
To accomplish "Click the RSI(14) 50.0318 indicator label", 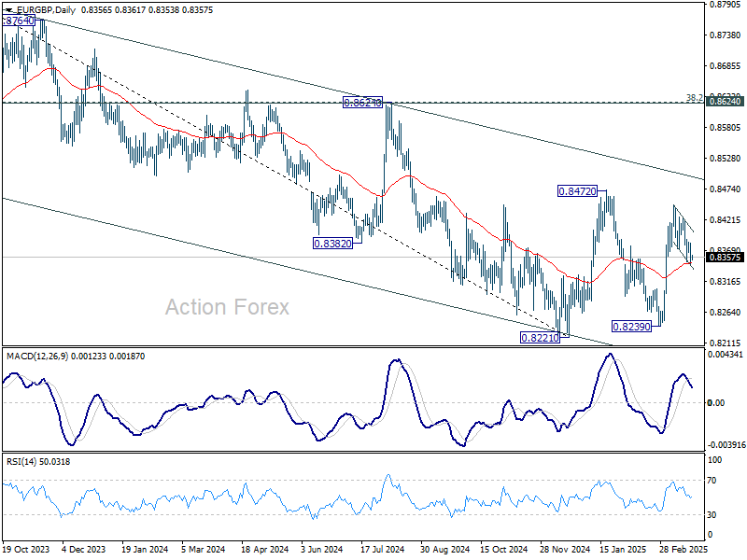I will click(x=38, y=461).
